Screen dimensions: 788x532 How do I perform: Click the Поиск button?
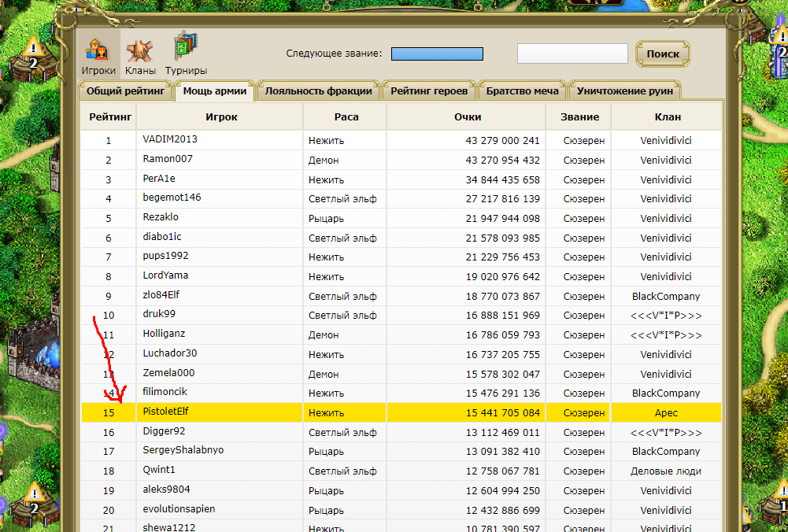[663, 54]
